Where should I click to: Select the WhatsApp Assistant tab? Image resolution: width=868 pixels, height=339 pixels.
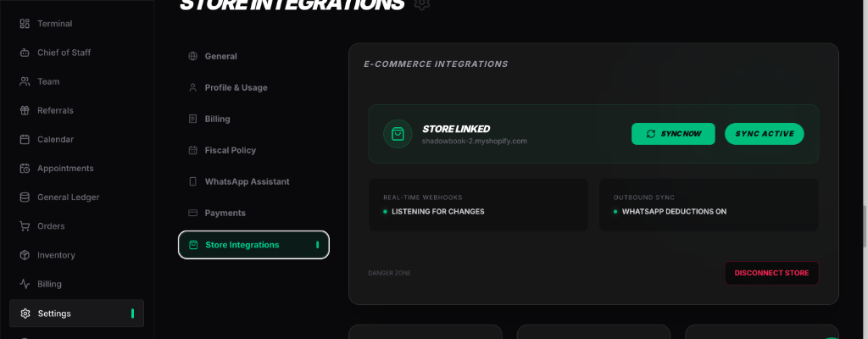click(247, 181)
